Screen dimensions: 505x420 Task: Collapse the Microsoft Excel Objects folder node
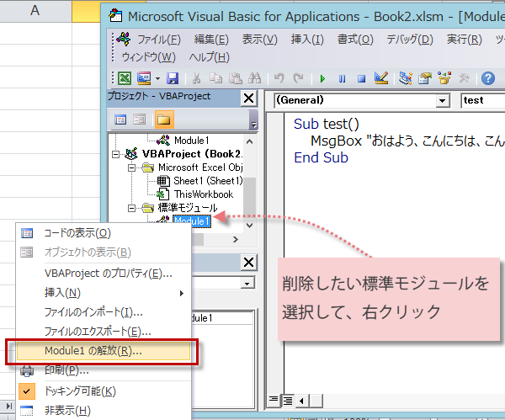pyautogui.click(x=132, y=167)
